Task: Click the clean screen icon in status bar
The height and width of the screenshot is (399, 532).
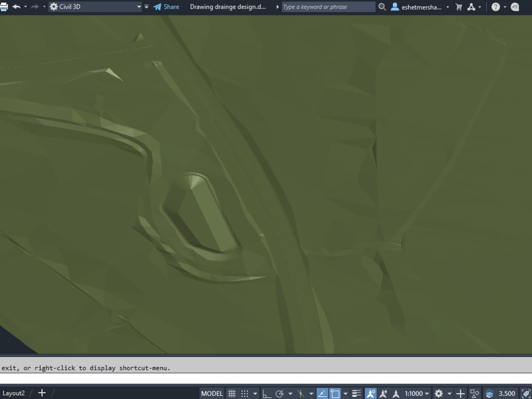Action: point(526,394)
